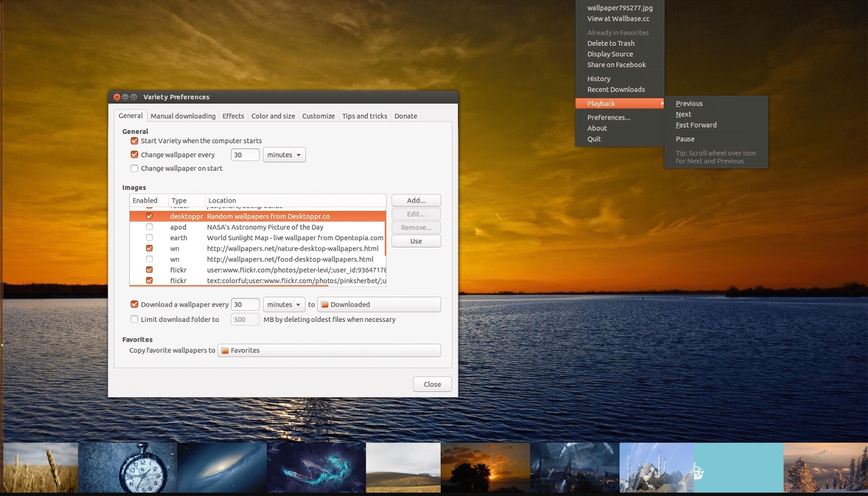Click the change wallpaper interval field
The width and height of the screenshot is (868, 496).
point(245,155)
